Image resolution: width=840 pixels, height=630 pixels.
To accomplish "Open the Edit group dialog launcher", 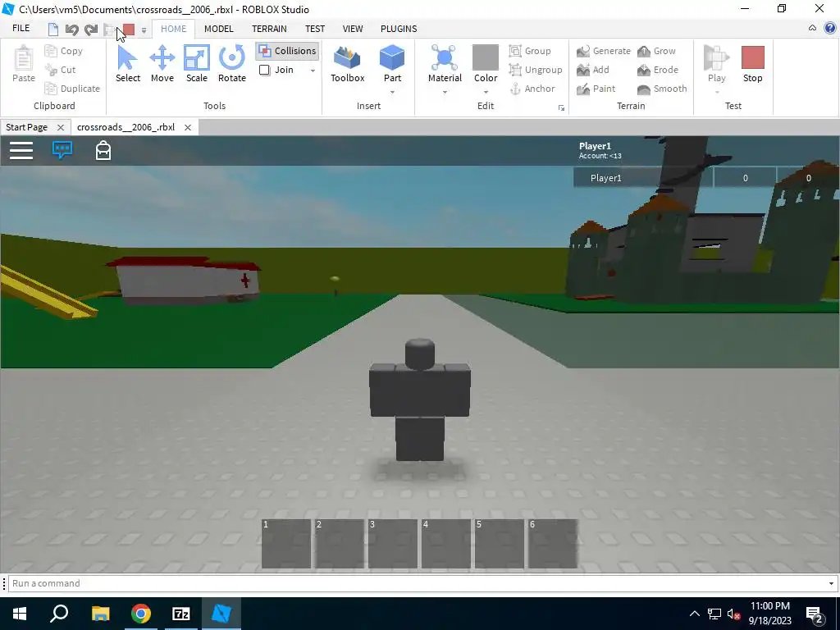I will click(561, 108).
